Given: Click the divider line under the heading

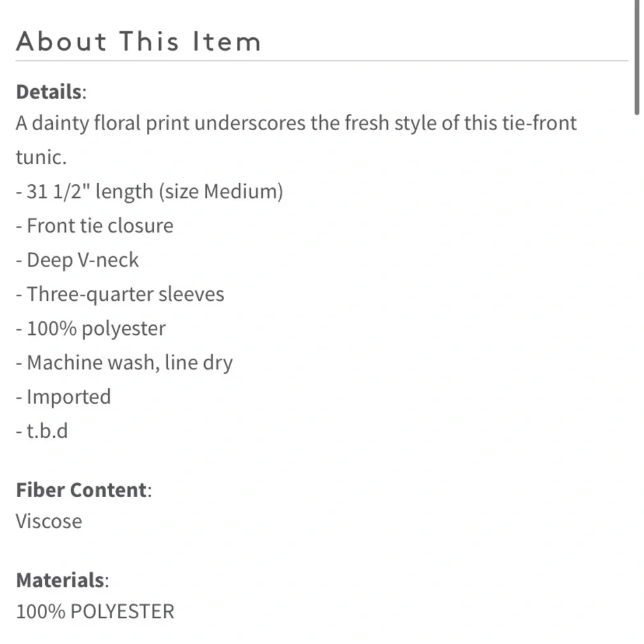Looking at the screenshot, I should (322, 61).
